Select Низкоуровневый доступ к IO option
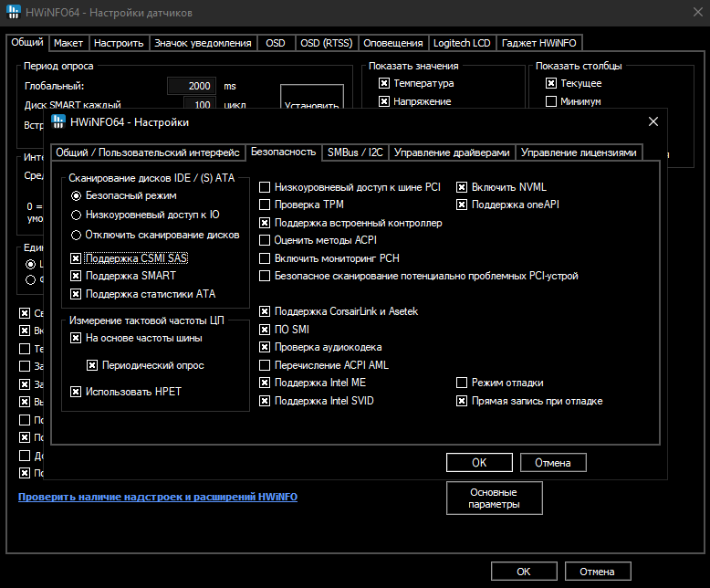Viewport: 710px width, 588px height. (x=76, y=215)
